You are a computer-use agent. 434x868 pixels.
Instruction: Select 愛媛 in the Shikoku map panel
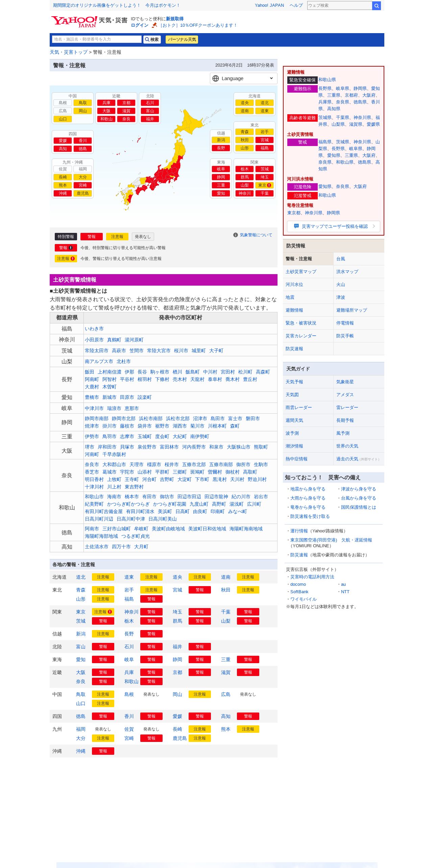pos(63,141)
